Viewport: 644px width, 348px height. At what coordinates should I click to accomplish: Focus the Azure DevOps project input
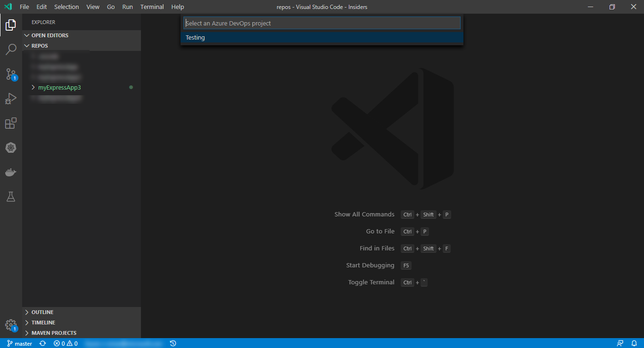322,23
